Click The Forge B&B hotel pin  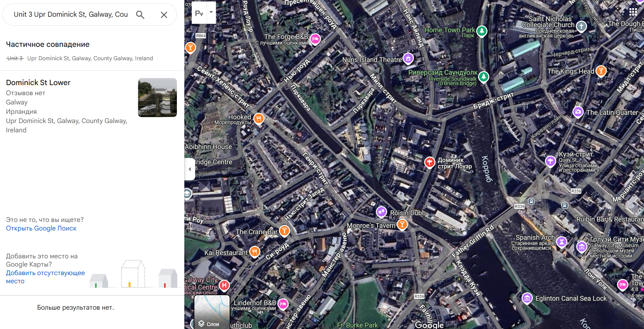(315, 39)
